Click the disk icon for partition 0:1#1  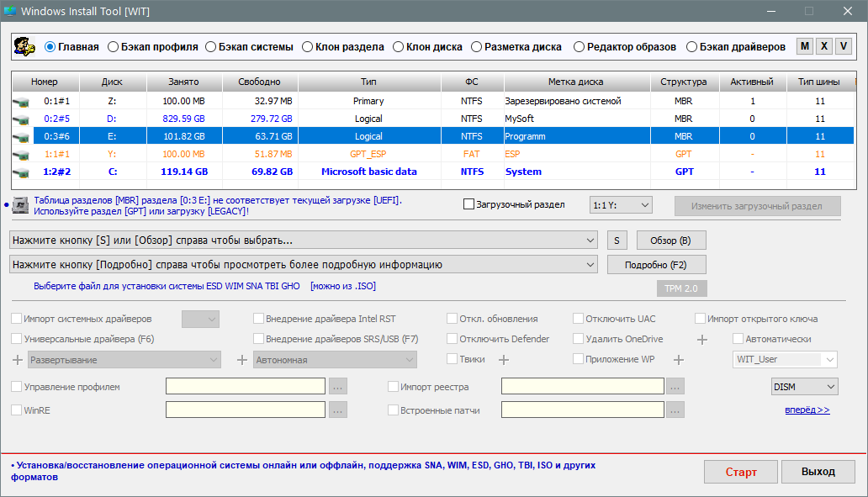21,102
